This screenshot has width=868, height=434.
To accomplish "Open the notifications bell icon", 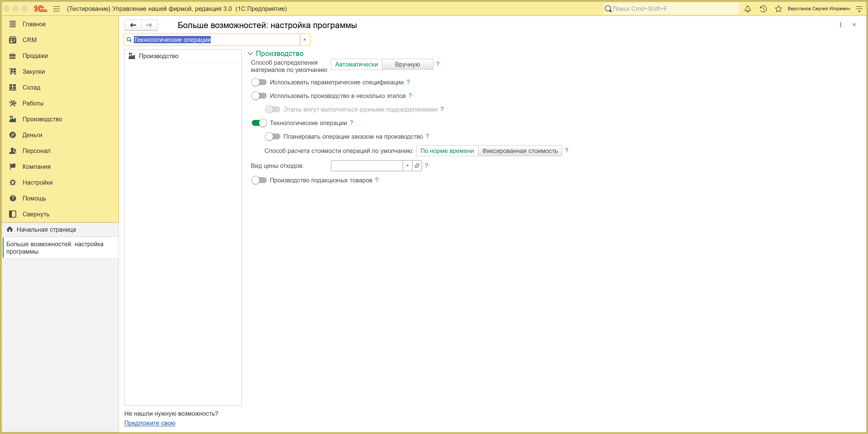I will pos(747,9).
